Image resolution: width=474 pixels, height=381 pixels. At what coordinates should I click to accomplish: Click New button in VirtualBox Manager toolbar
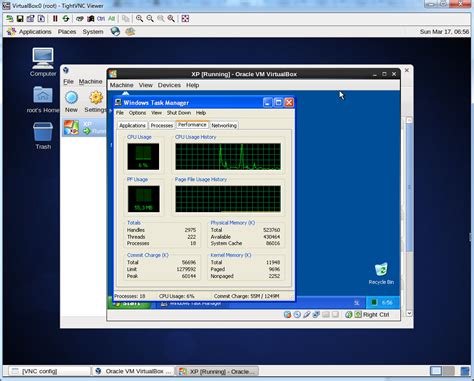(x=71, y=102)
